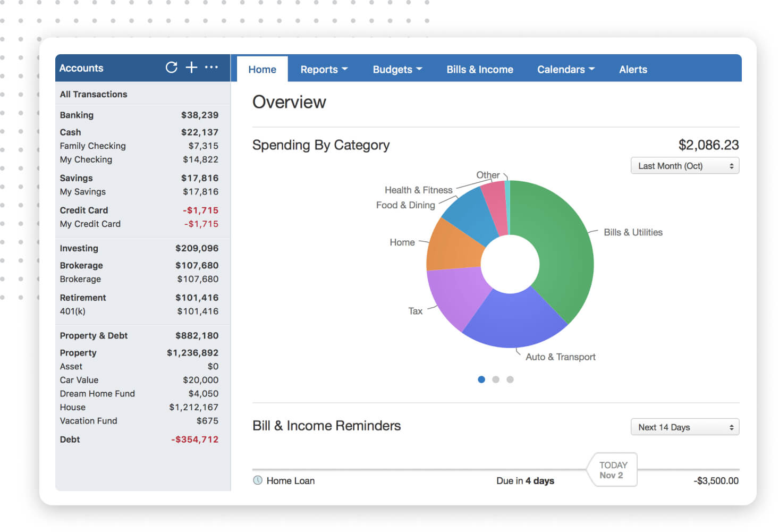The image size is (779, 532).
Task: Open the Last Month (Oct) period dropdown
Action: [x=684, y=166]
